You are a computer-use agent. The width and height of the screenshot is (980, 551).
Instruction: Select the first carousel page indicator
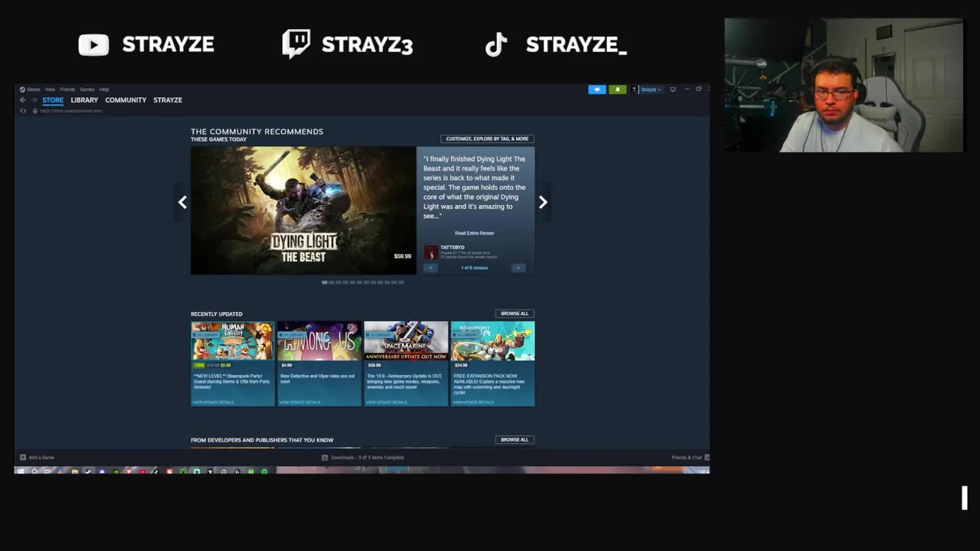325,282
